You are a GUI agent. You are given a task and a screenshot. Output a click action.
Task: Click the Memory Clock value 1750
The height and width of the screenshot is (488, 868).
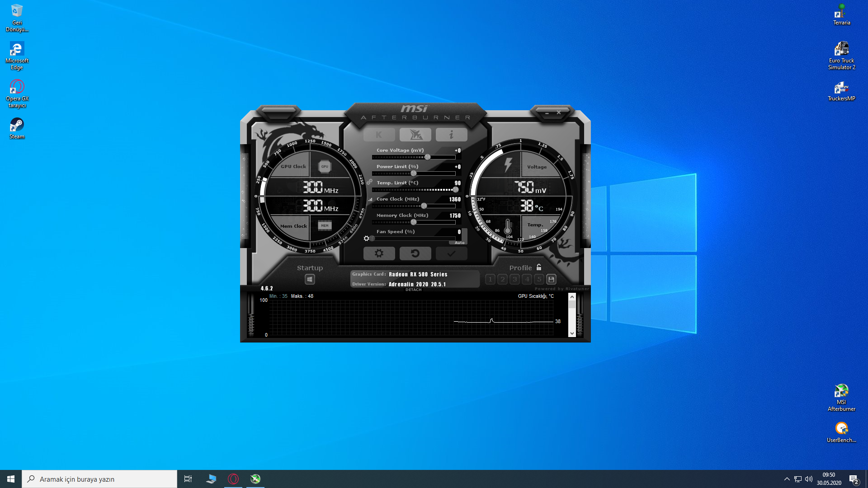click(x=455, y=216)
